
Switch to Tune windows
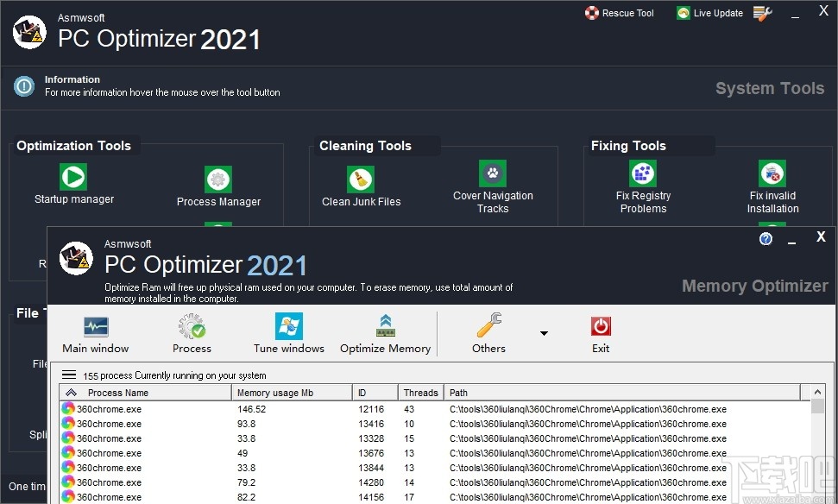click(x=289, y=331)
